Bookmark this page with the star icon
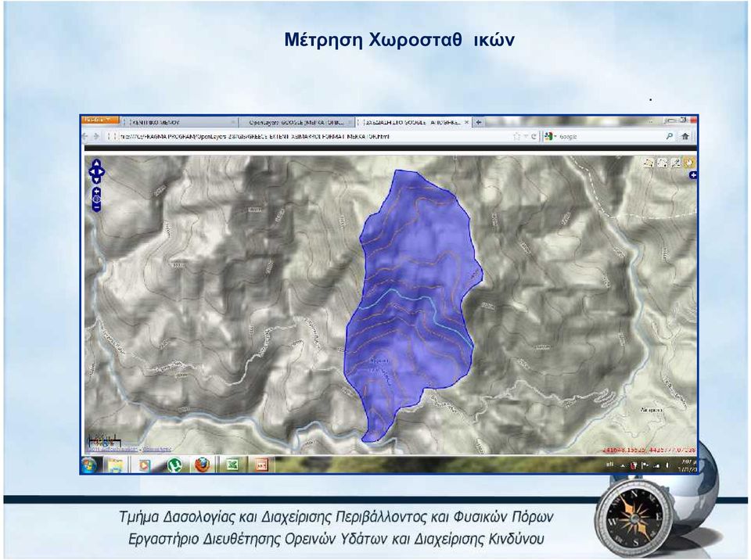751x560 pixels. tap(517, 137)
